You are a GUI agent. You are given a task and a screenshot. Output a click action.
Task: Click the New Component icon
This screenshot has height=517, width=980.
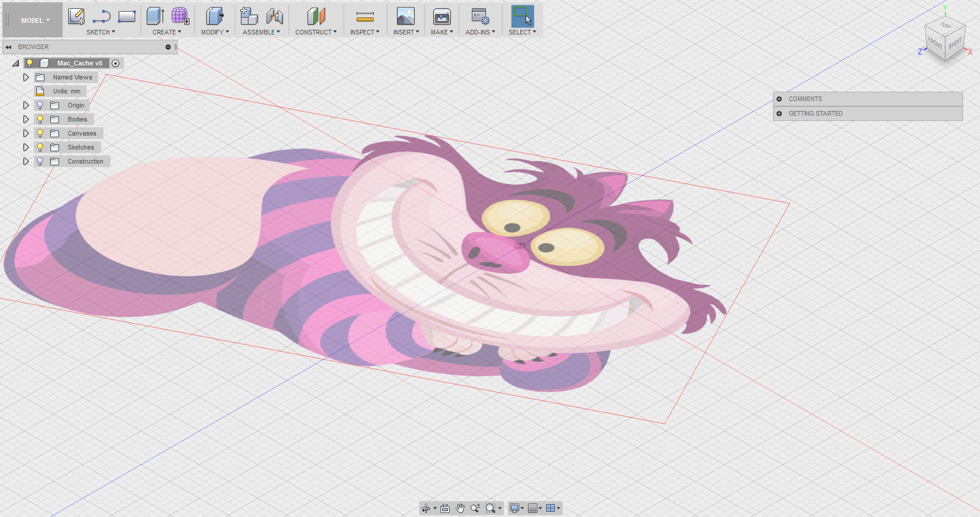click(249, 16)
